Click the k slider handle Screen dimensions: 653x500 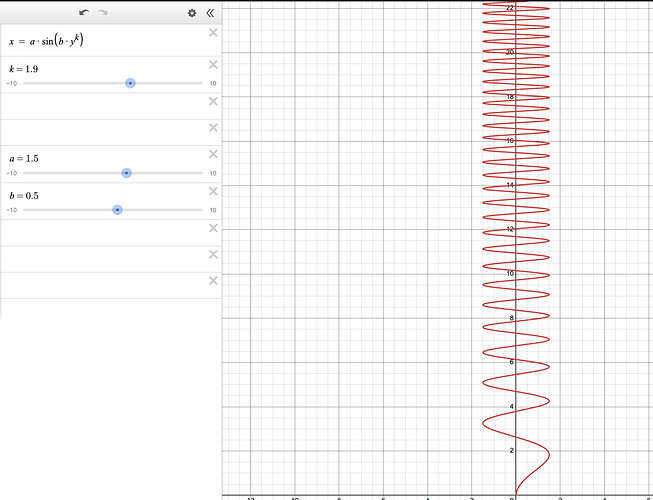click(130, 83)
